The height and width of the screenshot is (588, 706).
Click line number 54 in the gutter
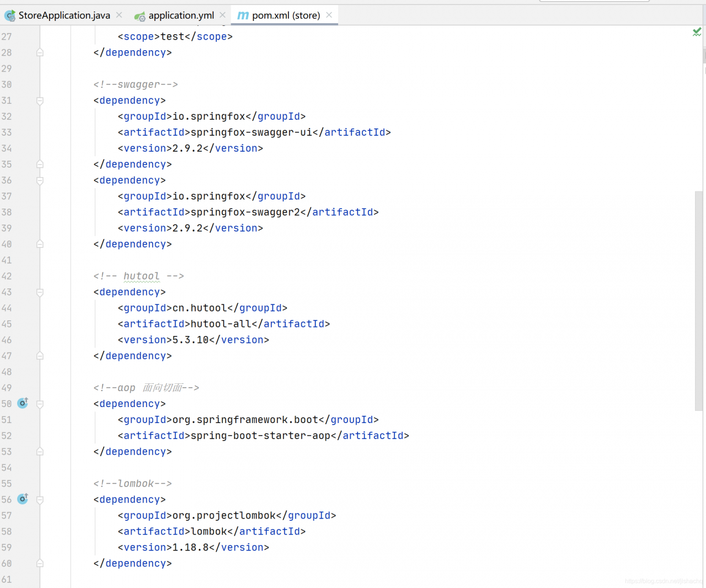tap(7, 468)
